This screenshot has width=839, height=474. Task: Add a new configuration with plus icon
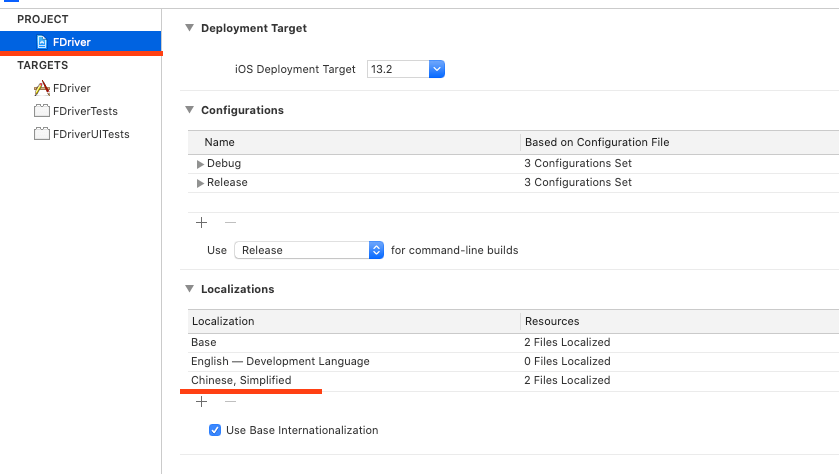(x=201, y=222)
